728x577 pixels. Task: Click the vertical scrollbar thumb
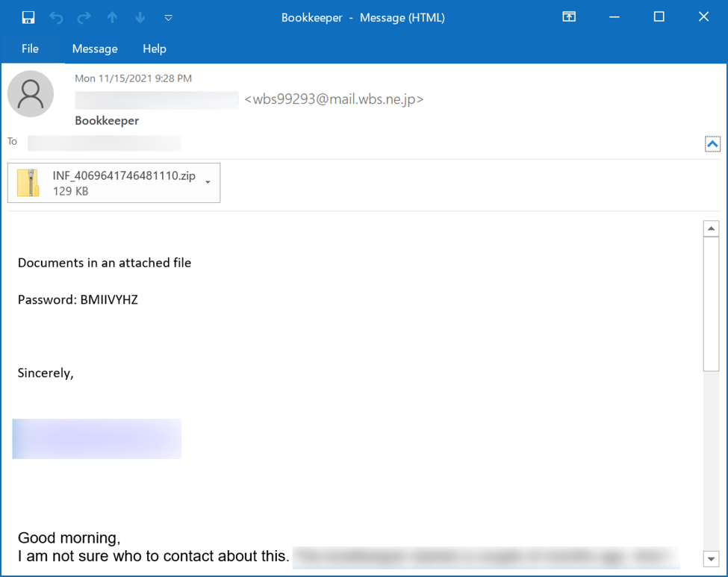(711, 302)
